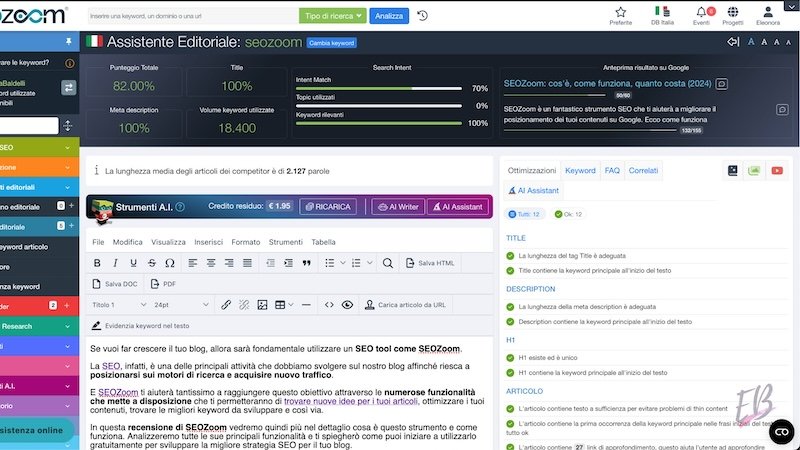Open find and replace search icon
This screenshot has width=800, height=450.
coord(388,263)
